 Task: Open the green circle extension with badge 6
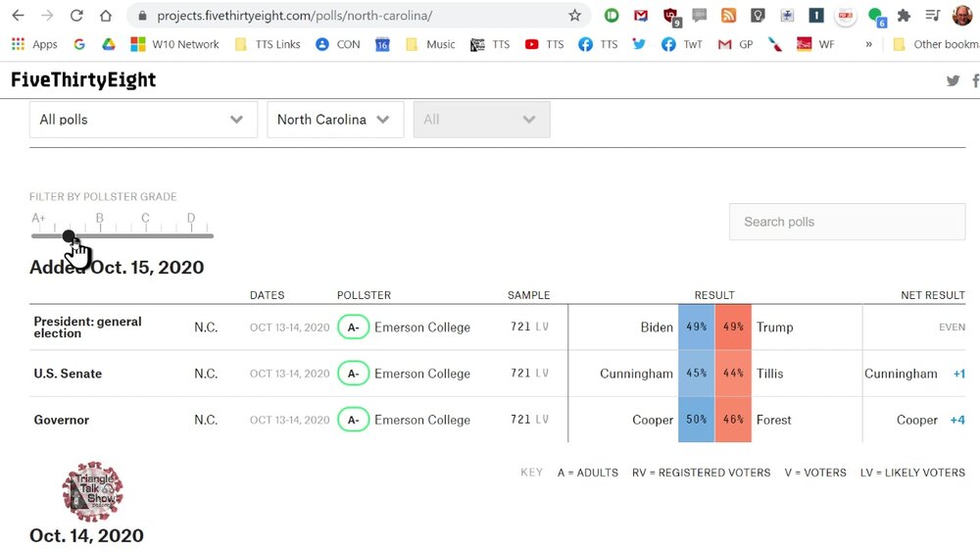[x=876, y=17]
